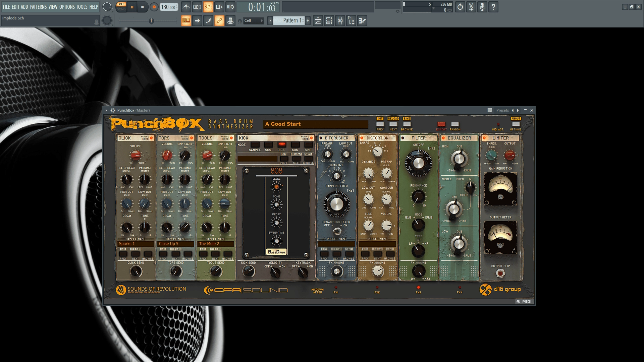Open PunchBox plugin gear settings icon
Viewport: 644px width, 362px height.
coord(113,110)
